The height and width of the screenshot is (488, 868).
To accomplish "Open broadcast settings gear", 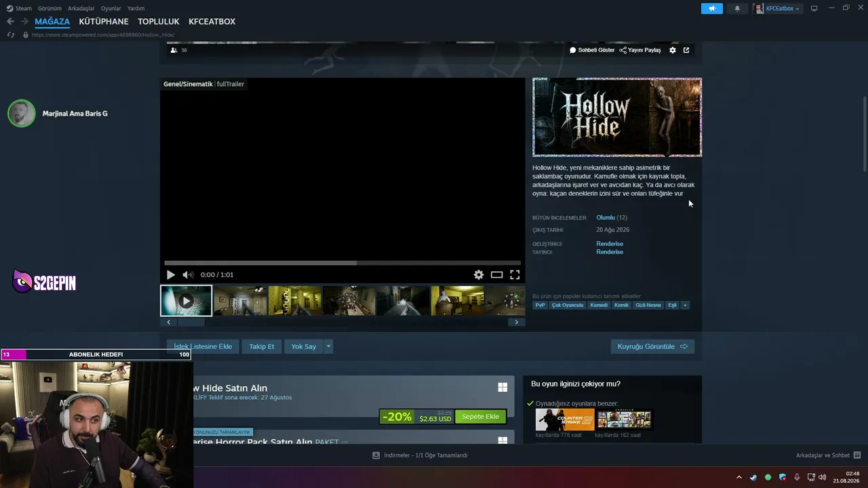I will click(673, 50).
